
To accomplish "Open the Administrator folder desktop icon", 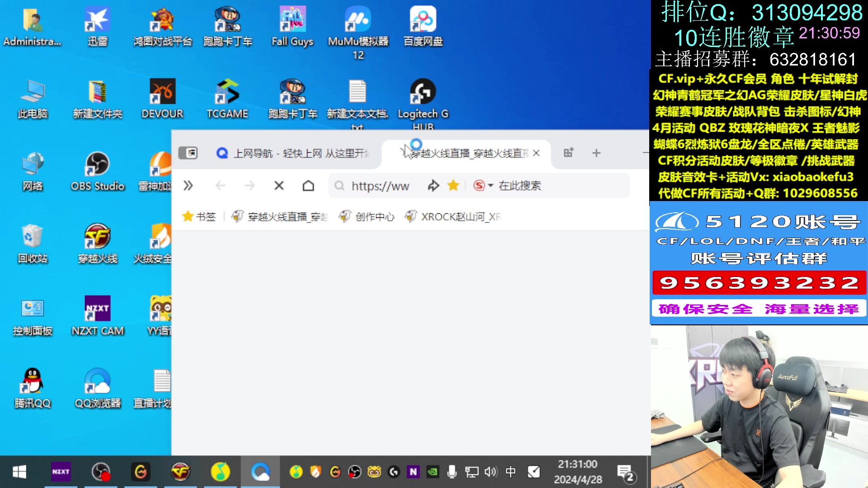I will click(x=32, y=27).
